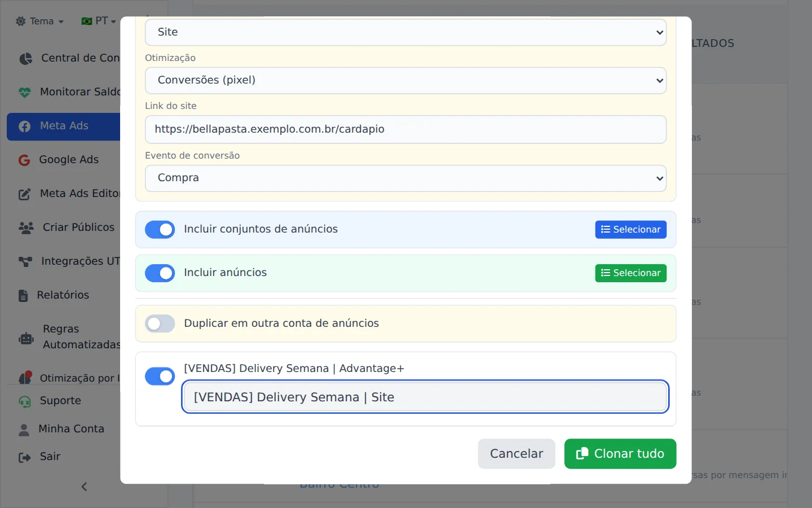Click the Meta Ads Editor pencil icon

25,194
